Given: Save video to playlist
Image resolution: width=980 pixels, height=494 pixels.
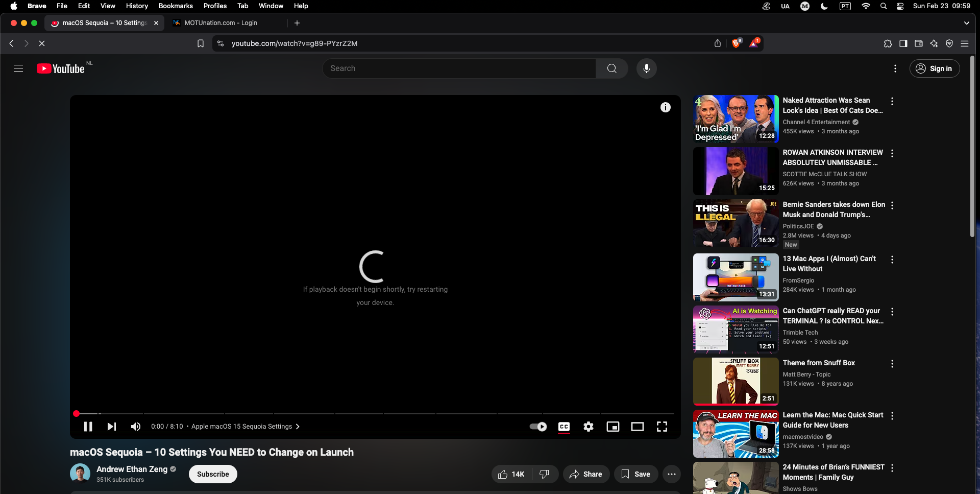Looking at the screenshot, I should point(635,474).
